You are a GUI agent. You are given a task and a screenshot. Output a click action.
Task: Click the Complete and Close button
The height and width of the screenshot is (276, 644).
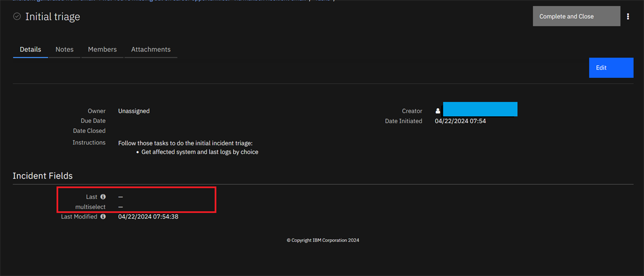576,16
